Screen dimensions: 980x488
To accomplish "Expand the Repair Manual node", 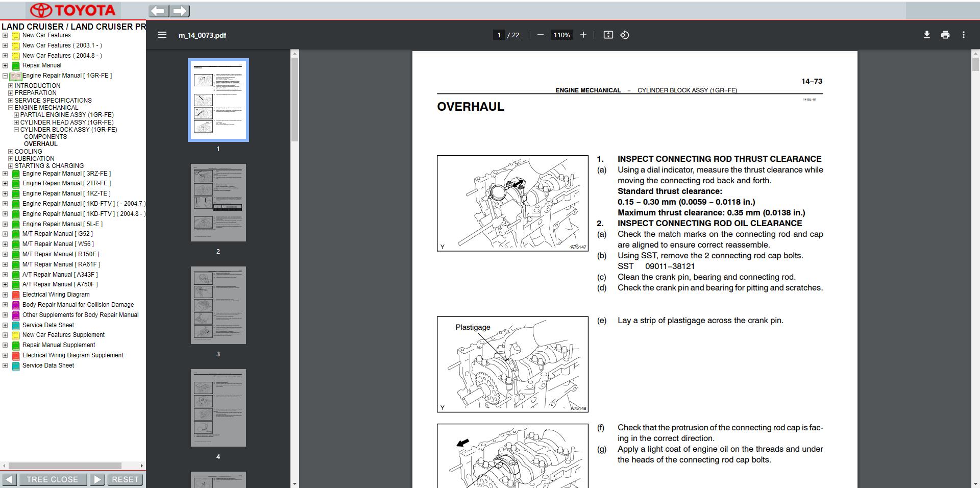I will pos(5,65).
